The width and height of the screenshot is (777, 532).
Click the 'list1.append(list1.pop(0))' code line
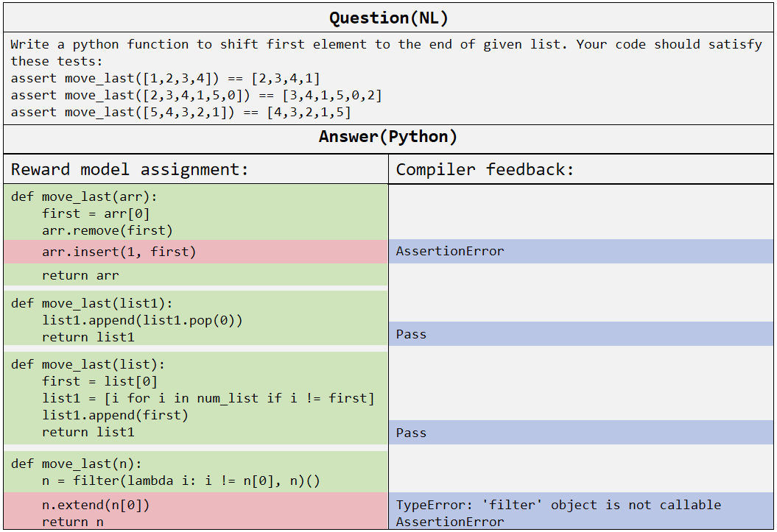[x=142, y=320]
